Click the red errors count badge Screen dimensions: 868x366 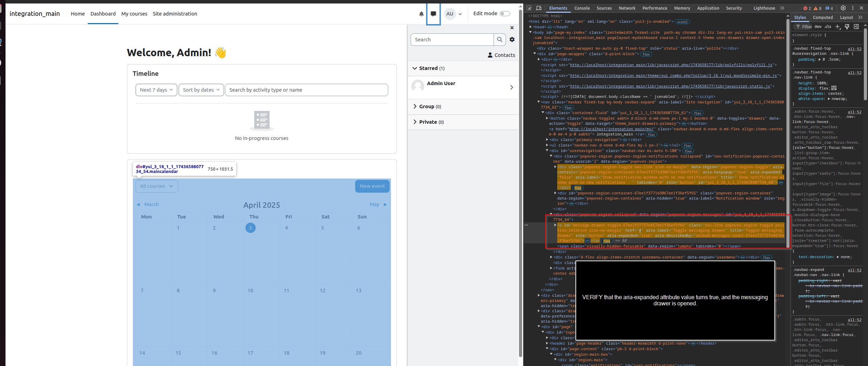807,8
